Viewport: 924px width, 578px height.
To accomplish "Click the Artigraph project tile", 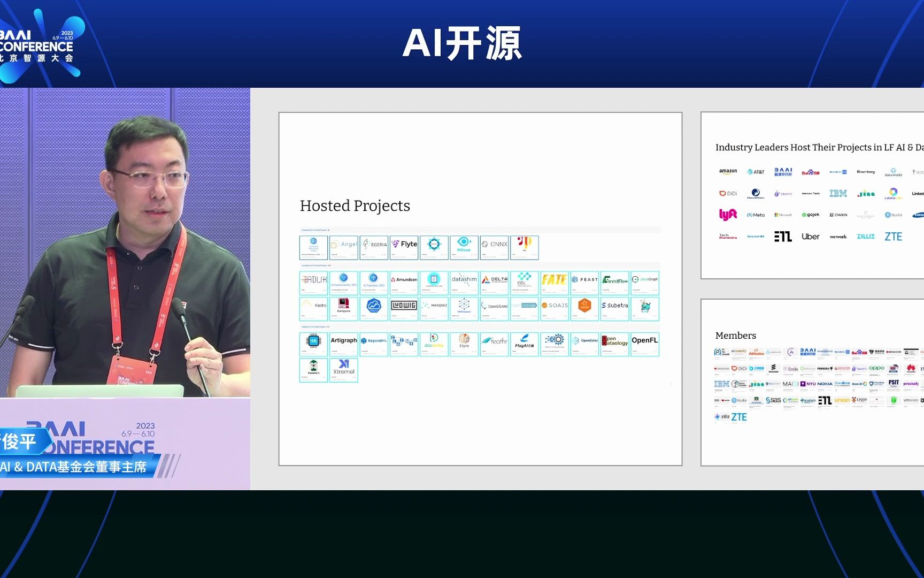I will pos(343,344).
